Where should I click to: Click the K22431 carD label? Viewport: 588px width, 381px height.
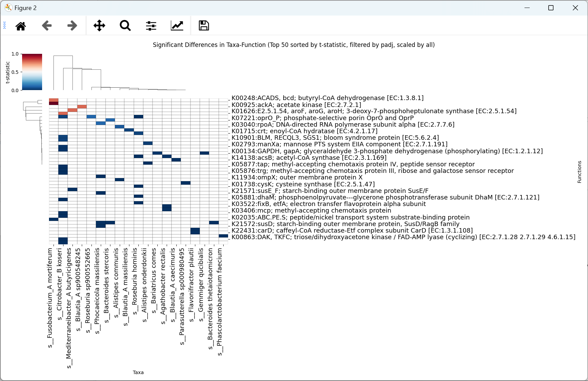(x=352, y=231)
